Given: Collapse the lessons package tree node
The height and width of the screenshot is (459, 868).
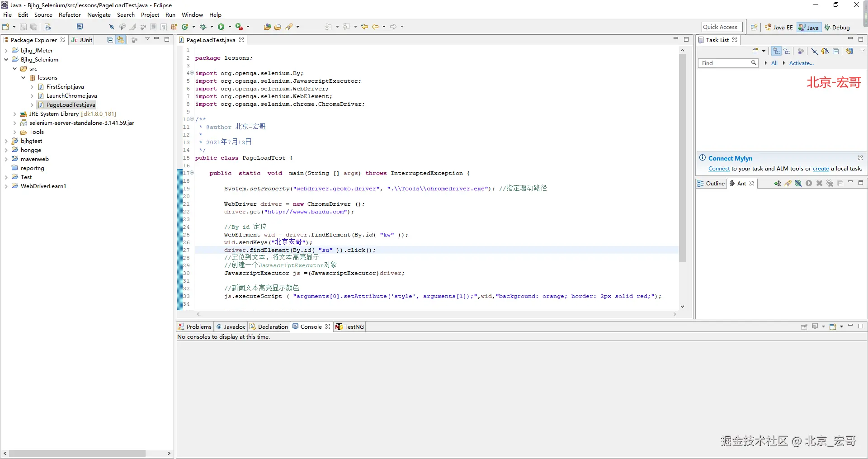Looking at the screenshot, I should tap(24, 78).
